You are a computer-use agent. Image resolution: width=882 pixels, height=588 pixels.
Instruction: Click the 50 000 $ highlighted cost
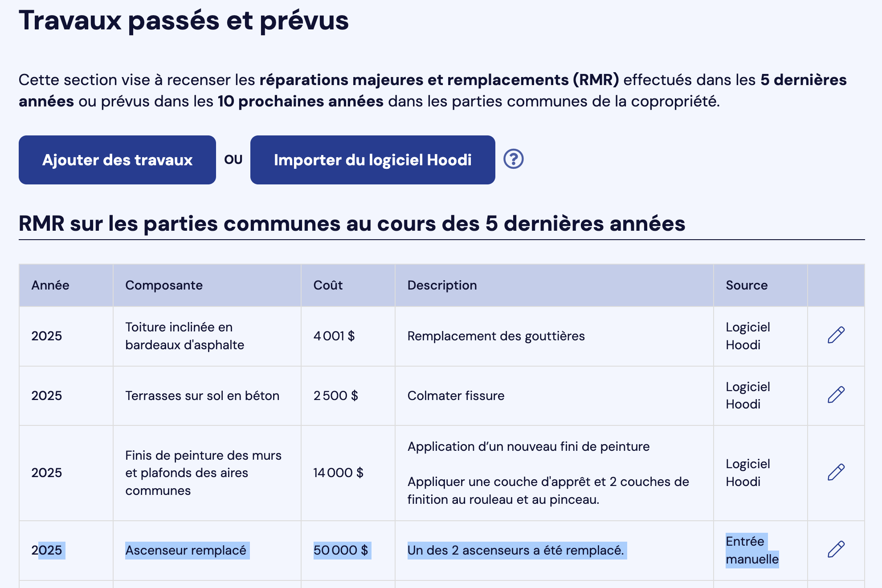[341, 550]
